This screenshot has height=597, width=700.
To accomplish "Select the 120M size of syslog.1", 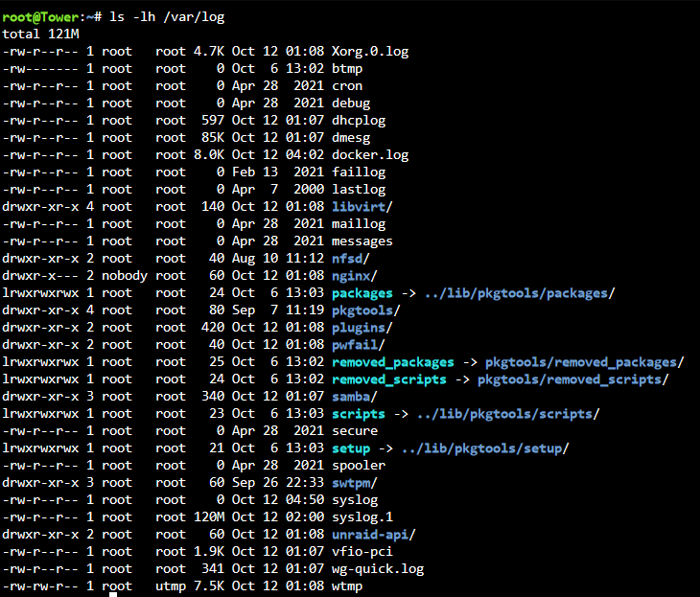I will [x=209, y=517].
